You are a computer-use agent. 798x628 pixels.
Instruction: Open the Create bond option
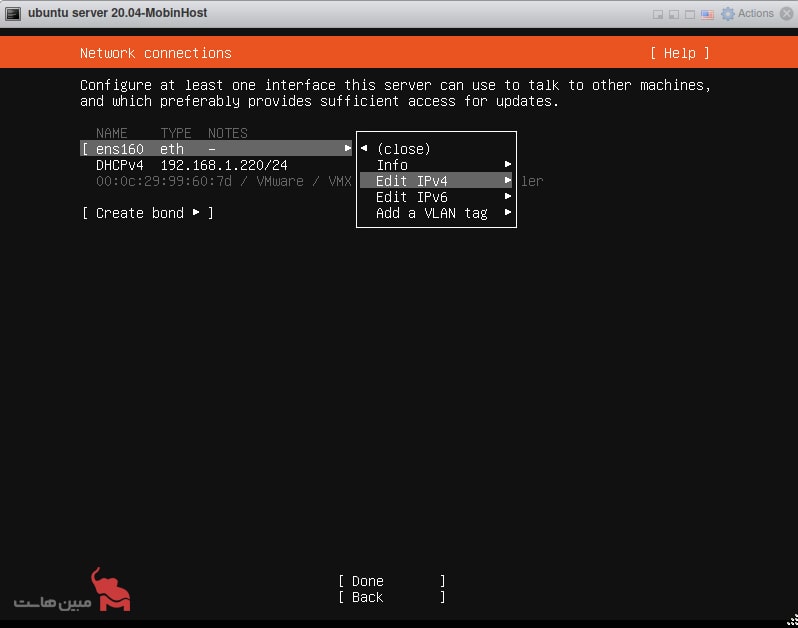pos(147,213)
